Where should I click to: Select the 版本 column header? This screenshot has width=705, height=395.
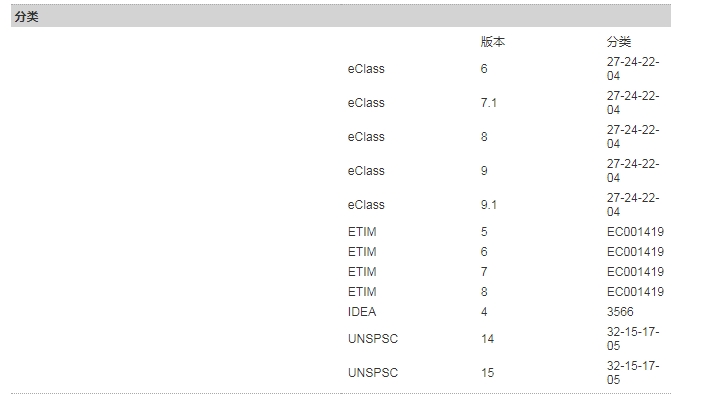(x=493, y=42)
